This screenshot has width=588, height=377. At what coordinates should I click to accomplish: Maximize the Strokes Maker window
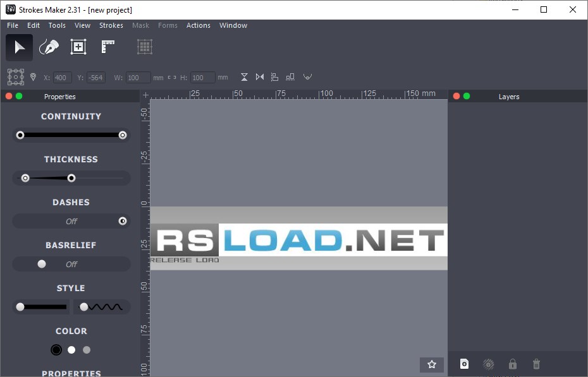point(544,9)
